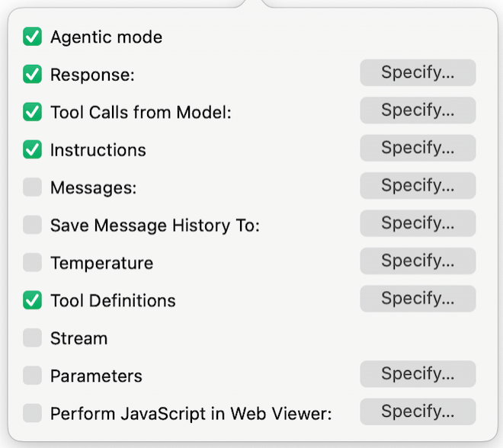Enable the Messages checkbox
Image resolution: width=503 pixels, height=448 pixels.
pos(32,187)
